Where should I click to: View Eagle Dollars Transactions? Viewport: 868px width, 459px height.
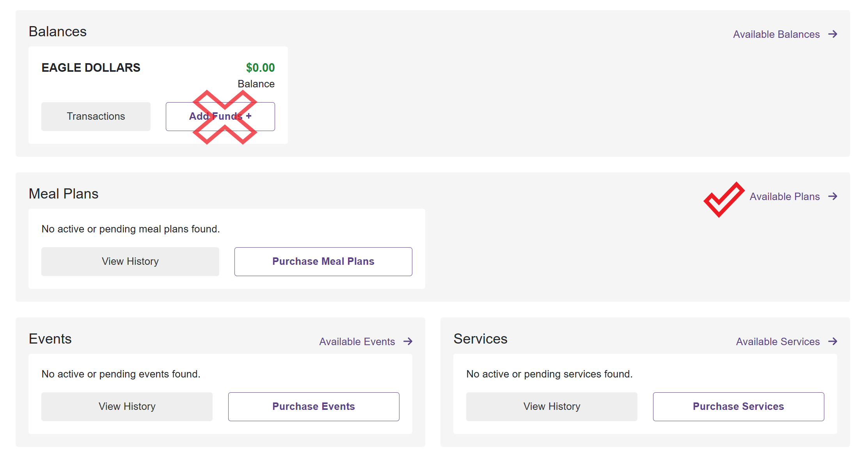[x=96, y=117]
